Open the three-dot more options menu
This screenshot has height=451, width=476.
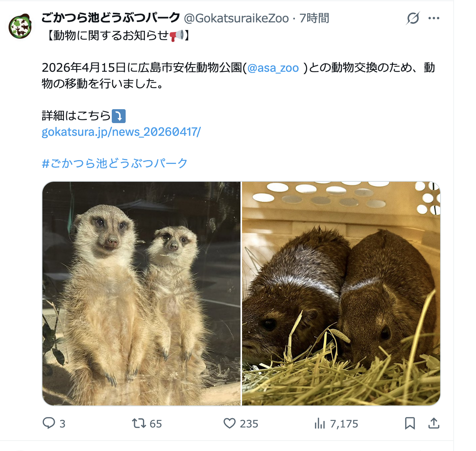pyautogui.click(x=434, y=18)
